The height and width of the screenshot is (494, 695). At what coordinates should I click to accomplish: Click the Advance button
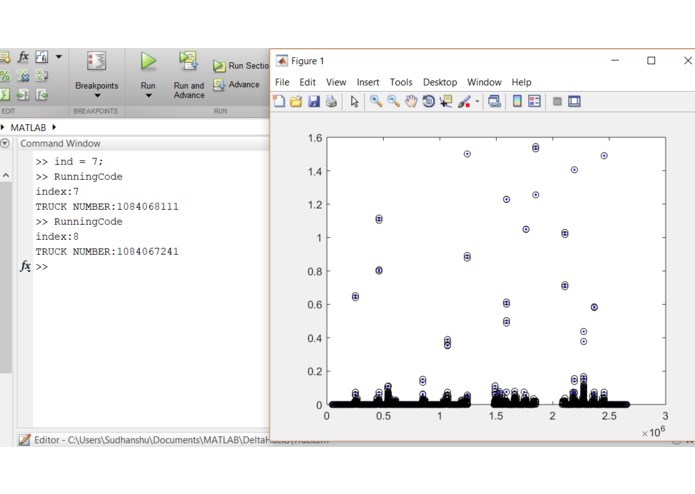coord(236,84)
